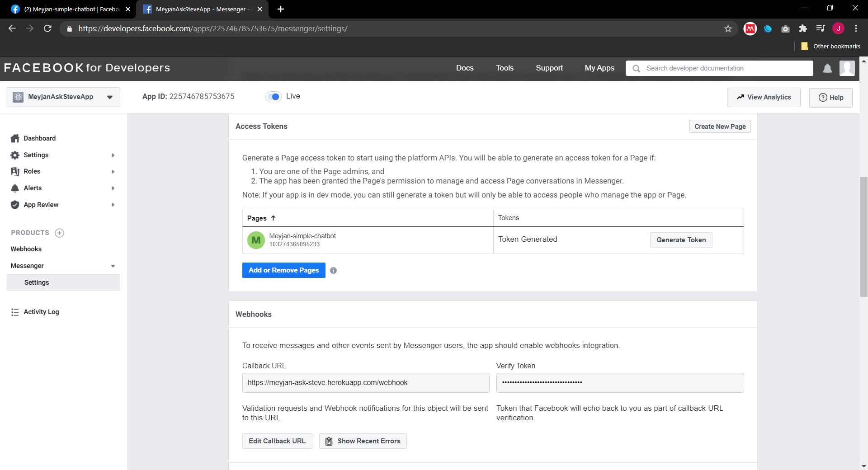Go back to the previous page
This screenshot has height=470, width=868.
[x=12, y=28]
